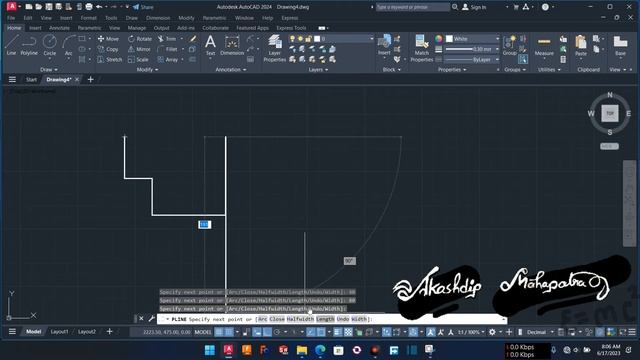Click the Stretch tool
Image resolution: width=640 pixels, height=360 pixels.
[x=110, y=59]
